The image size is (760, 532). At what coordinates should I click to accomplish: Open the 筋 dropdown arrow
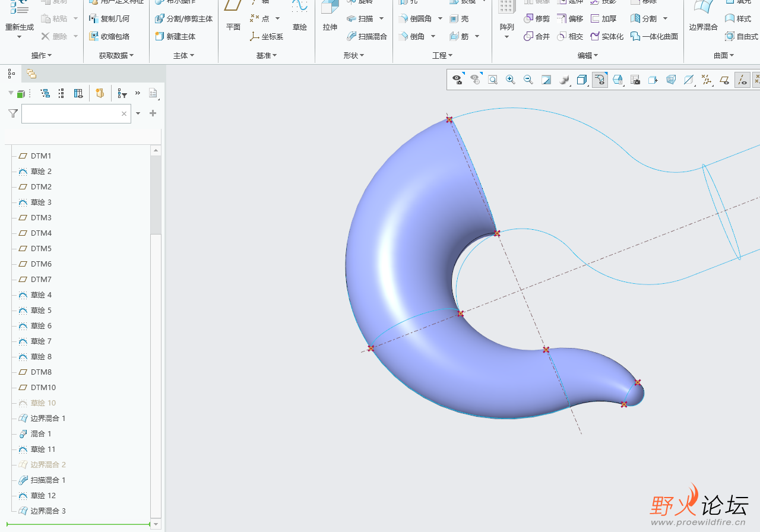pyautogui.click(x=477, y=36)
